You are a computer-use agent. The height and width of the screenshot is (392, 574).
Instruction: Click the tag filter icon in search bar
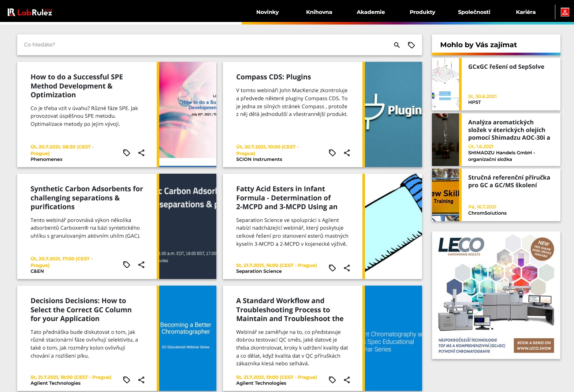[x=411, y=45]
